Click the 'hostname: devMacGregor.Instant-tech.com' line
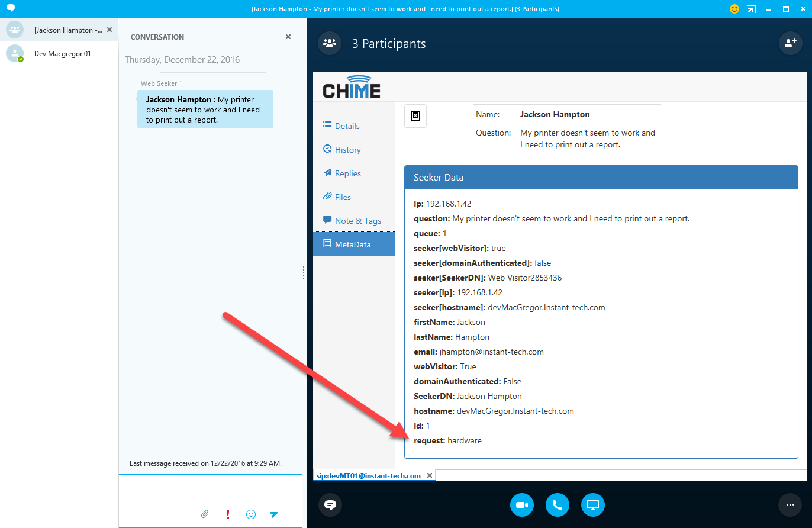Image resolution: width=812 pixels, height=528 pixels. tap(494, 411)
